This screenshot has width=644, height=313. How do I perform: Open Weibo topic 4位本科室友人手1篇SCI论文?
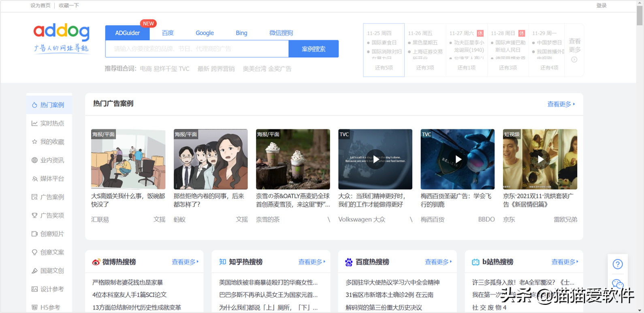coord(130,295)
